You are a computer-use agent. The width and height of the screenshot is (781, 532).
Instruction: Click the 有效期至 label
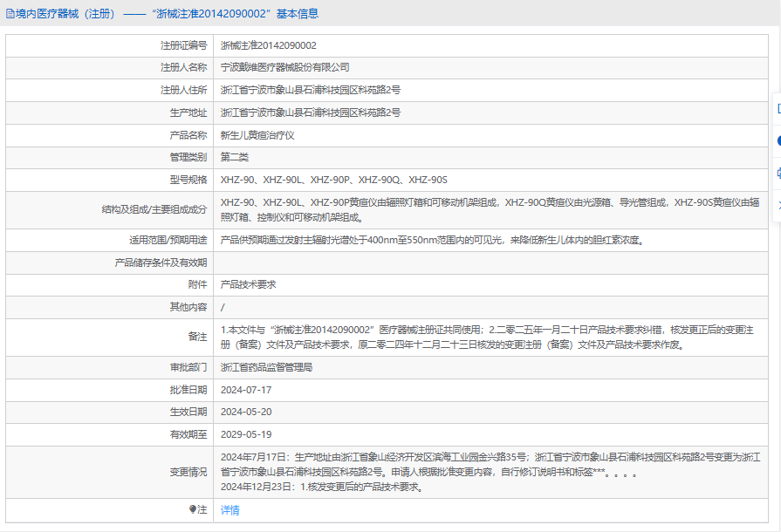coord(188,434)
